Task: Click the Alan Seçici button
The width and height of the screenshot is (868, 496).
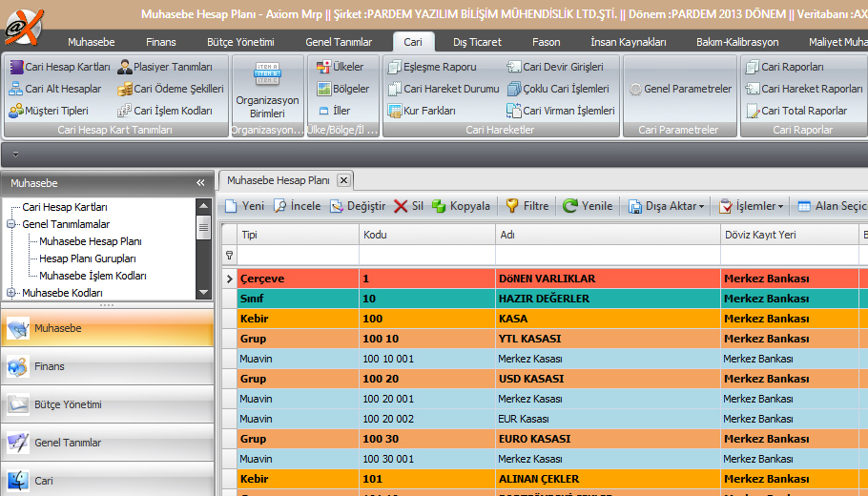Action: coord(832,206)
